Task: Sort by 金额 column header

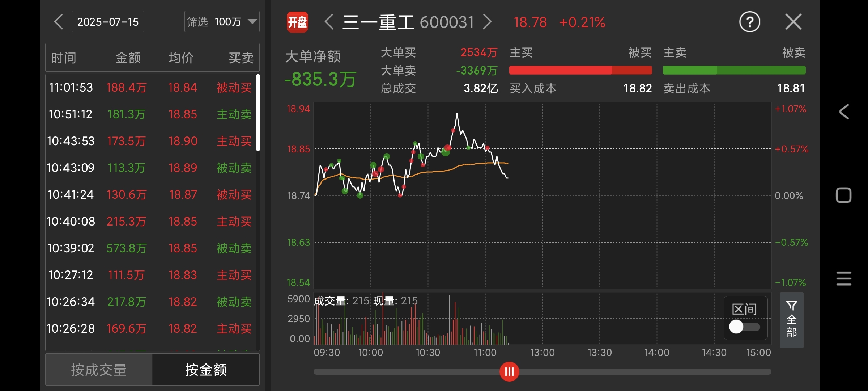Action: (128, 58)
